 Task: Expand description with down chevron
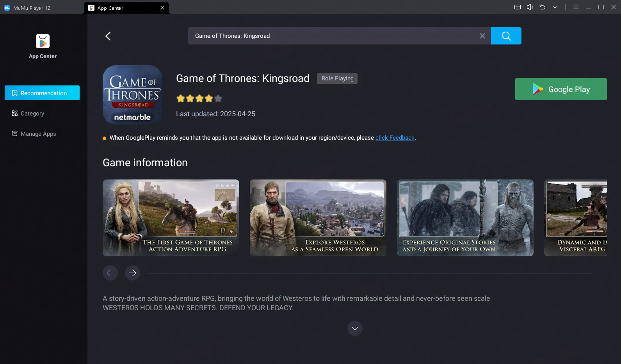[x=355, y=328]
